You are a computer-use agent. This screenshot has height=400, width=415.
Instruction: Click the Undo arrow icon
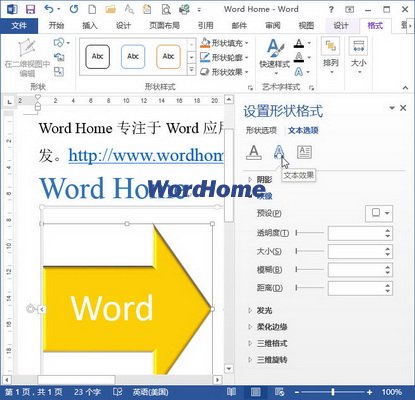49,9
